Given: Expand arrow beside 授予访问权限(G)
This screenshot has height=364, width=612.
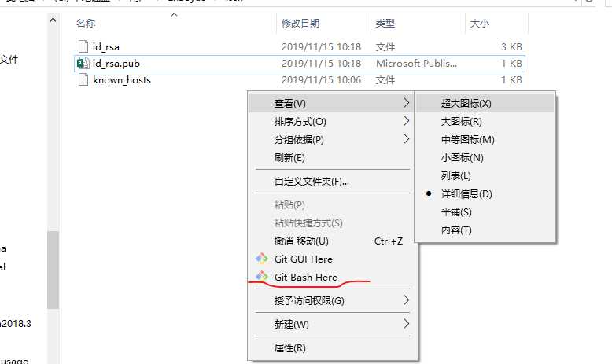Looking at the screenshot, I should tap(406, 300).
